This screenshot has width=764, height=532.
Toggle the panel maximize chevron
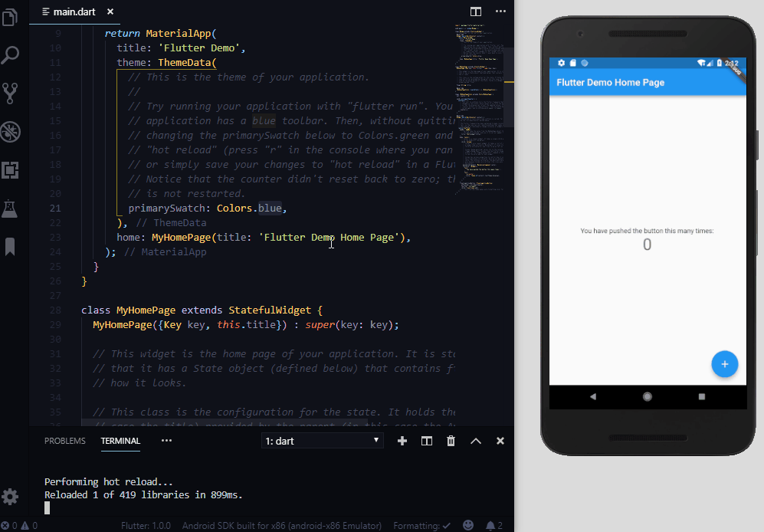[x=476, y=441]
